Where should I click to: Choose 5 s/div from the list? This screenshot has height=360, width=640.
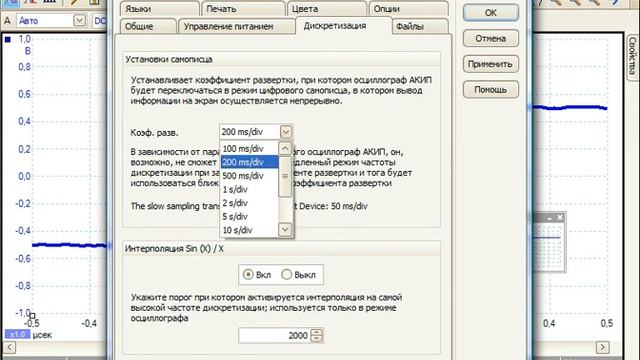pyautogui.click(x=249, y=216)
